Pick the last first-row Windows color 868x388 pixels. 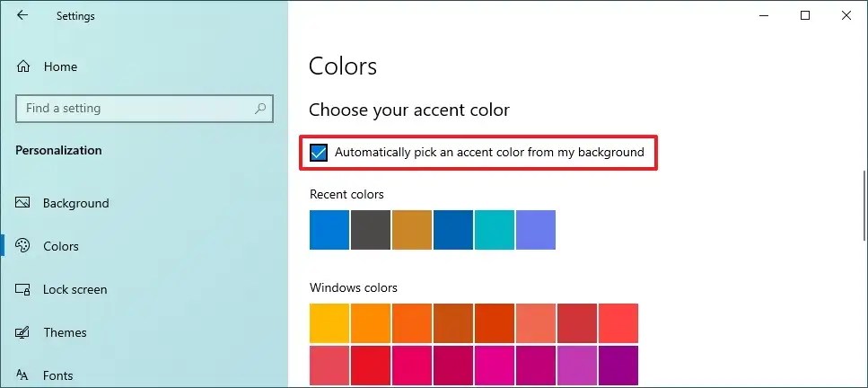618,323
